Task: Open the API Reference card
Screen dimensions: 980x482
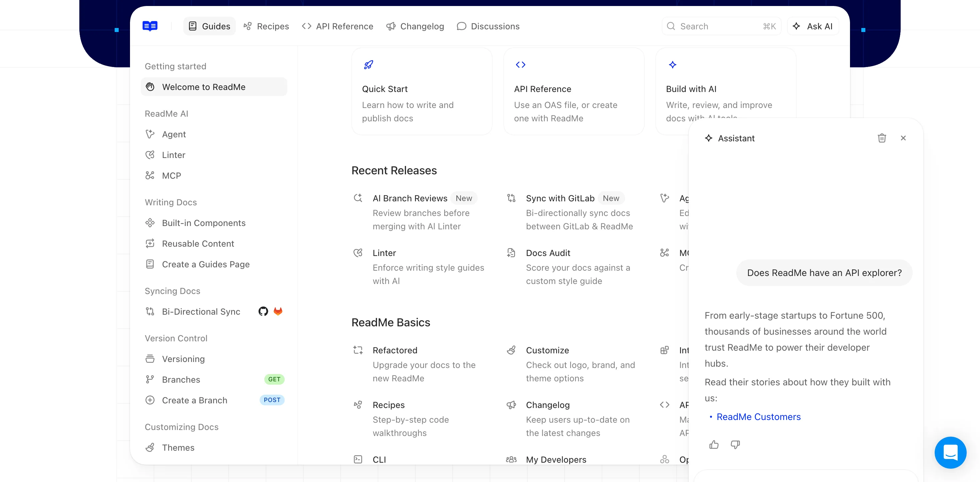Action: point(574,91)
